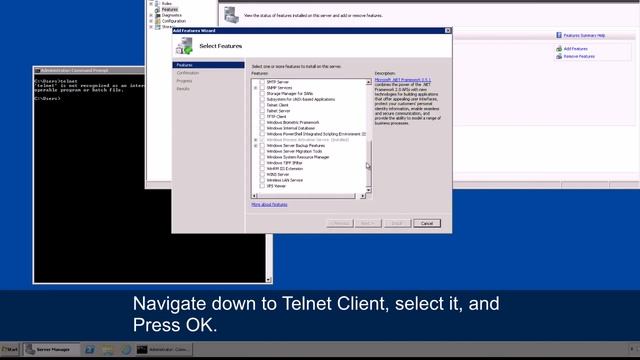Click the features list horizontal scrollbar thumb

[307, 196]
